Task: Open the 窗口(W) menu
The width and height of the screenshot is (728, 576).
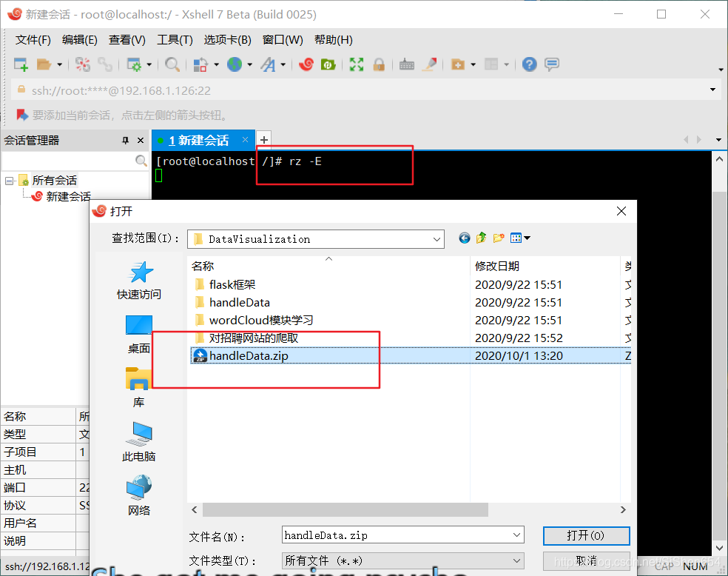Action: coord(283,40)
